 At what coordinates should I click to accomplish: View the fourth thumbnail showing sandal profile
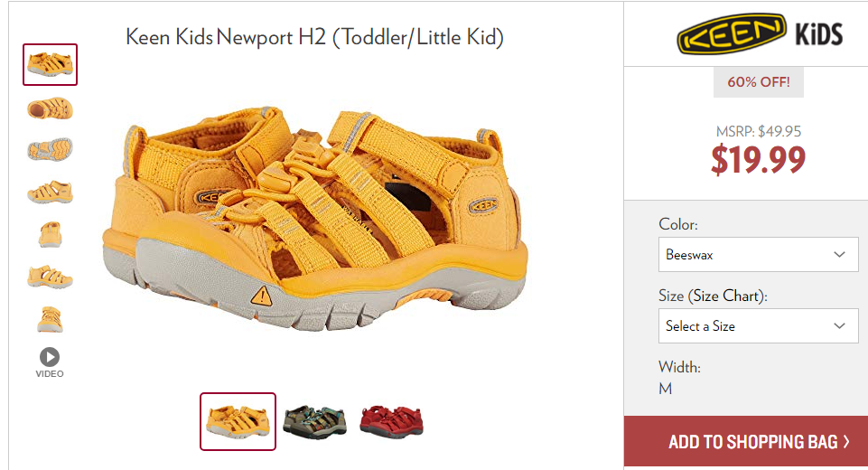(x=50, y=193)
